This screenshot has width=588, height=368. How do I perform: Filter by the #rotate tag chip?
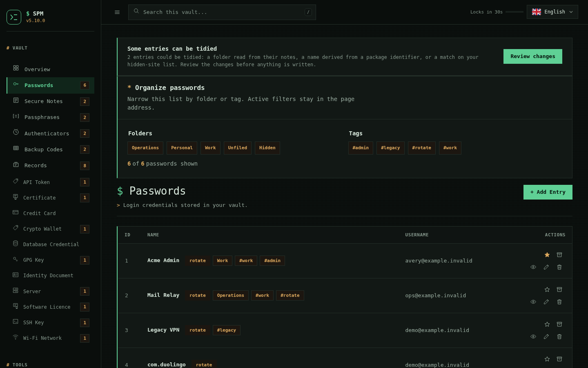pos(422,148)
